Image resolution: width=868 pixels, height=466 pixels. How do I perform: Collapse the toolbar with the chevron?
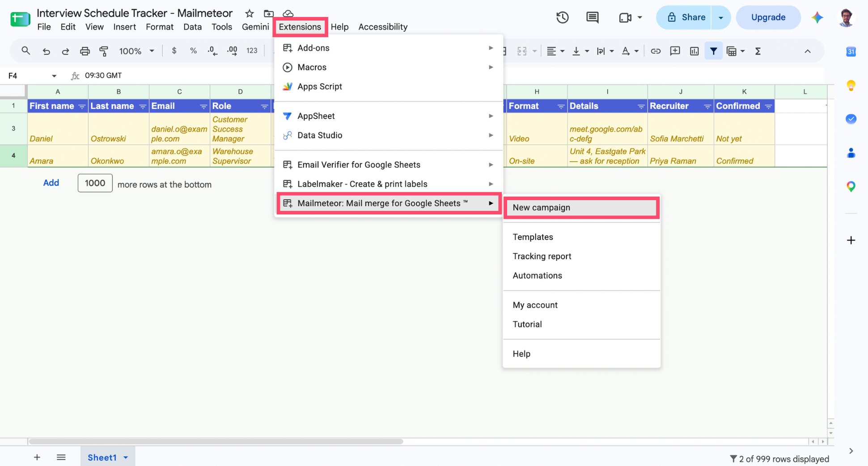tap(807, 51)
